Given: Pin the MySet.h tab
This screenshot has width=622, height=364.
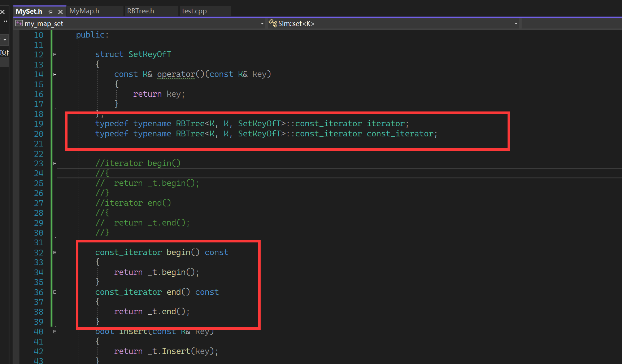Looking at the screenshot, I should coord(51,12).
